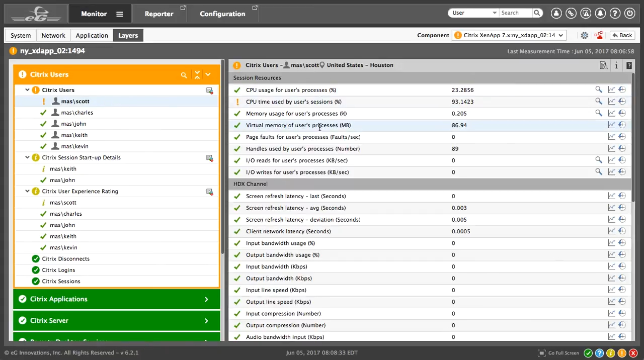Switch to the Application tab
This screenshot has width=644, height=360.
[x=92, y=35]
